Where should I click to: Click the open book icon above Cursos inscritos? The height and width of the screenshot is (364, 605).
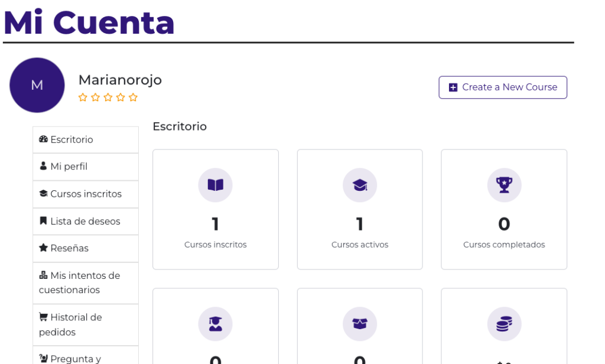215,185
